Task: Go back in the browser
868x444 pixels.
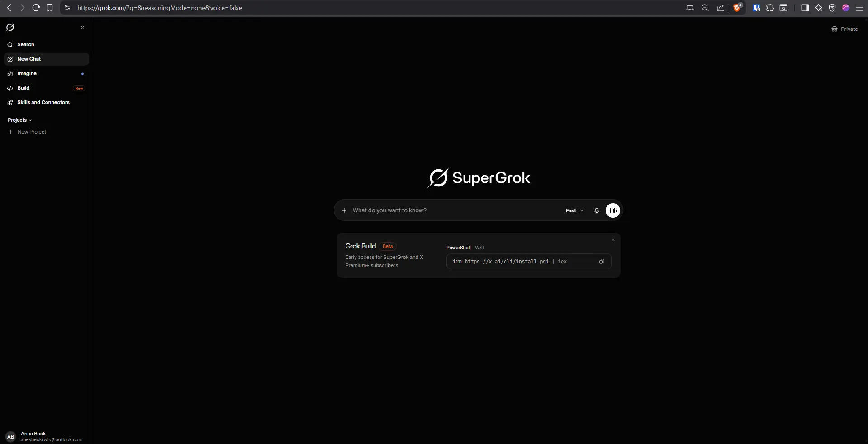Action: pyautogui.click(x=9, y=8)
